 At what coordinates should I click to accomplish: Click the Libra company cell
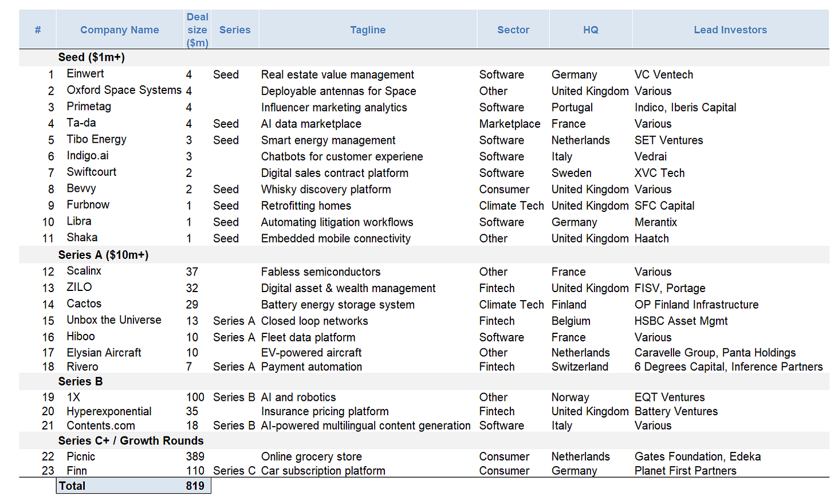point(79,221)
